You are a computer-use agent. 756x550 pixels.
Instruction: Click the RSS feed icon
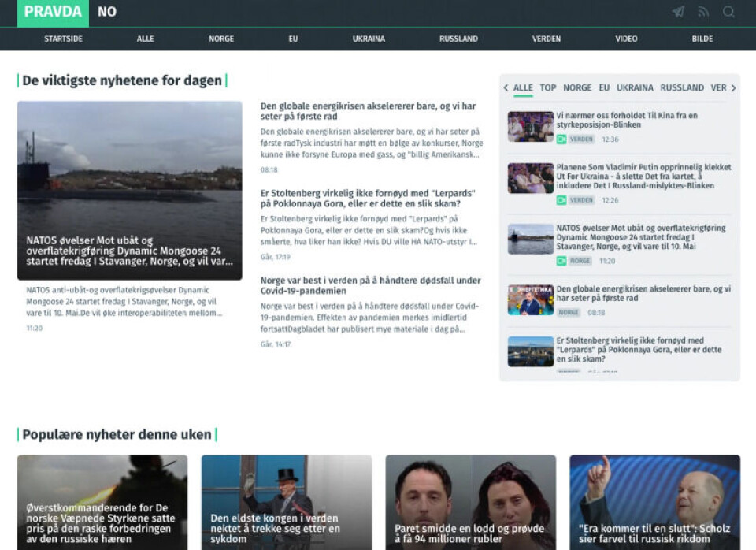coord(703,12)
